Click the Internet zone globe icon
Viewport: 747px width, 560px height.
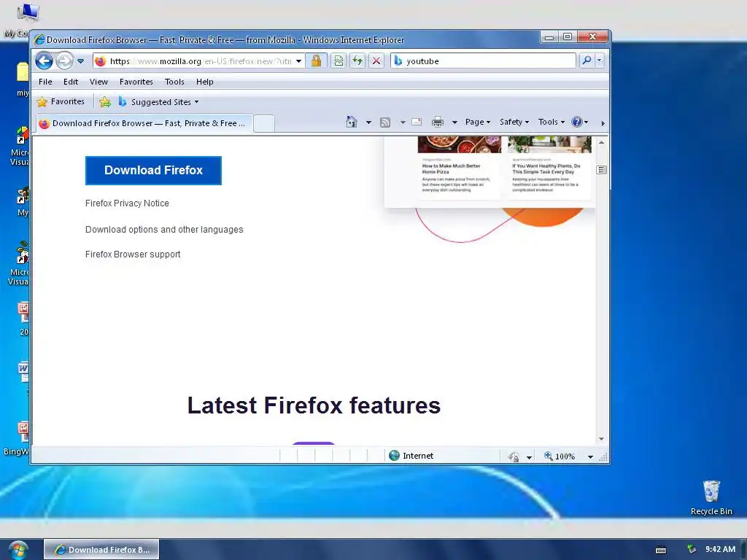[x=394, y=455]
